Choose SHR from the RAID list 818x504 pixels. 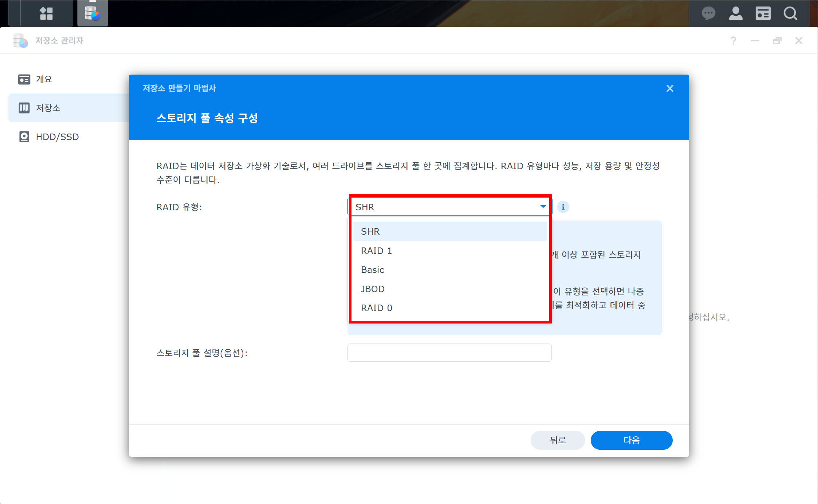click(370, 231)
